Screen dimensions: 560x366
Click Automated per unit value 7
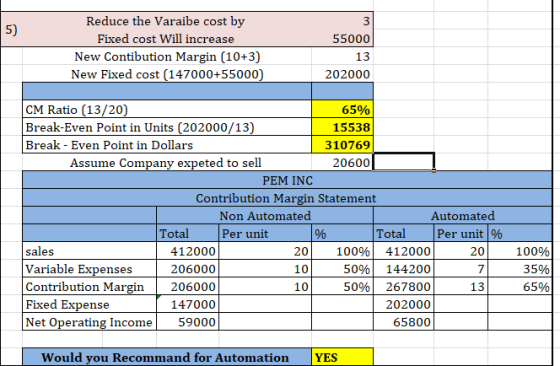coord(461,269)
